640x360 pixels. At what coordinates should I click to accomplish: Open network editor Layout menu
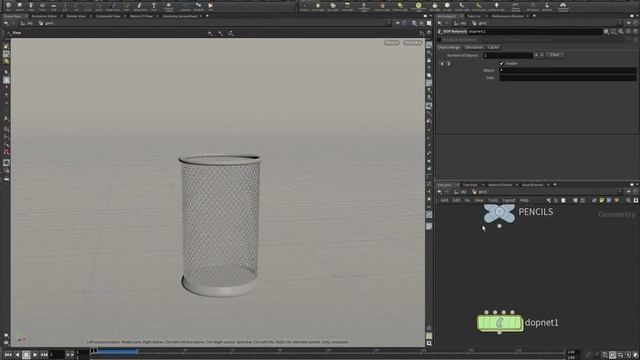click(x=509, y=200)
